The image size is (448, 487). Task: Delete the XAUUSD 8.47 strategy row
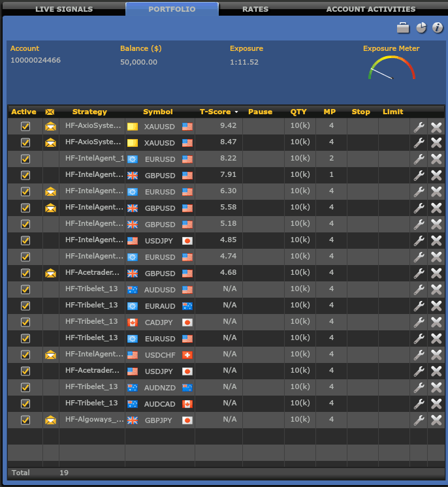pos(436,143)
